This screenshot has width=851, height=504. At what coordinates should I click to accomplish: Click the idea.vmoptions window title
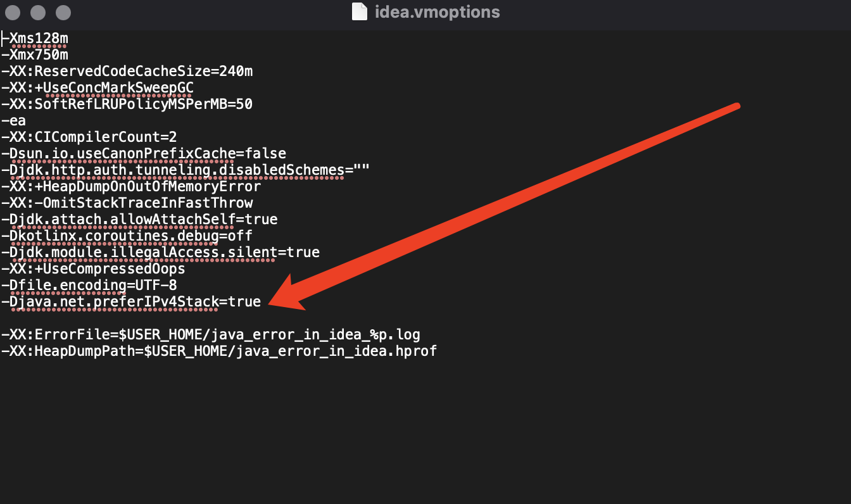pyautogui.click(x=437, y=12)
